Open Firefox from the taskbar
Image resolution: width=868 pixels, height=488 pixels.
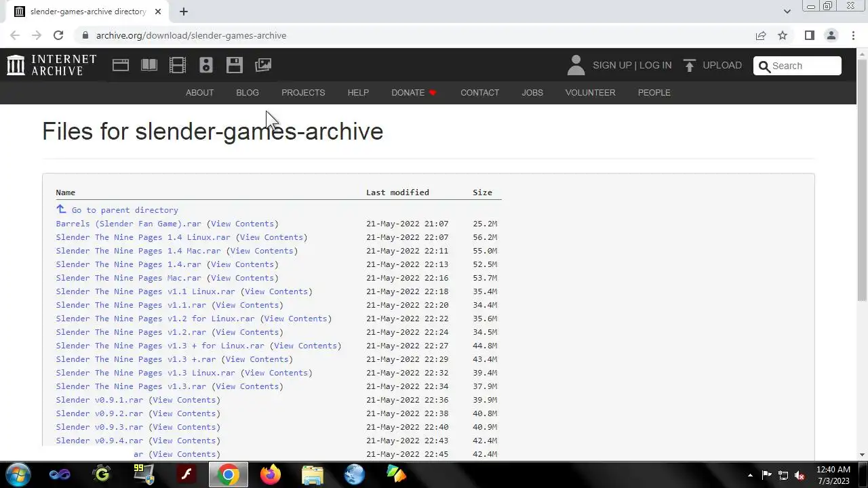[271, 475]
